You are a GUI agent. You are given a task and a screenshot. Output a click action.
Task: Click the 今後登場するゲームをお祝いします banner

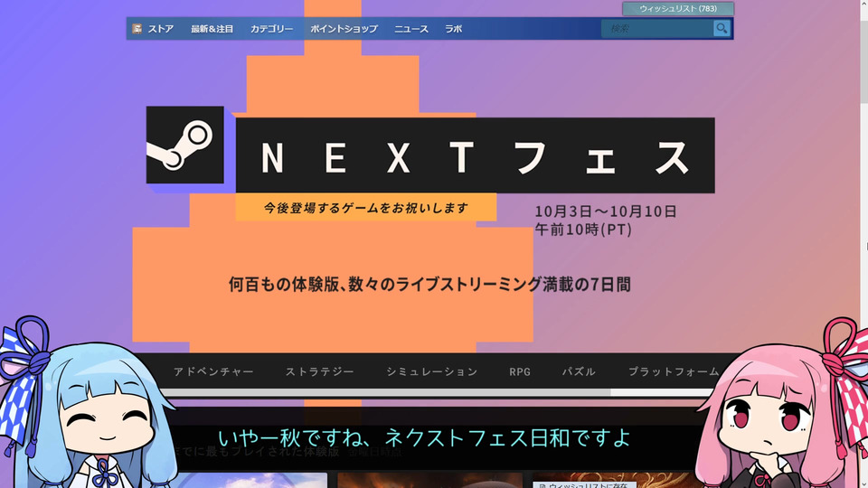pos(366,208)
